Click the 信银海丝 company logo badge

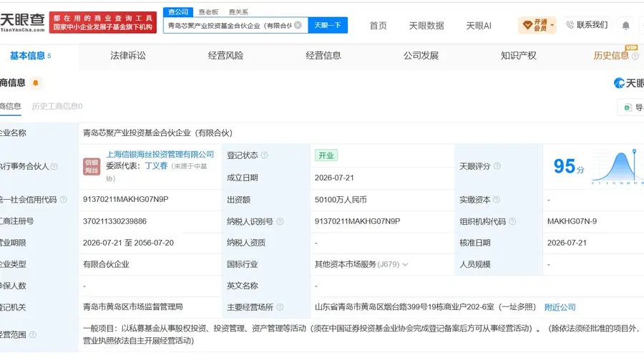(x=92, y=166)
